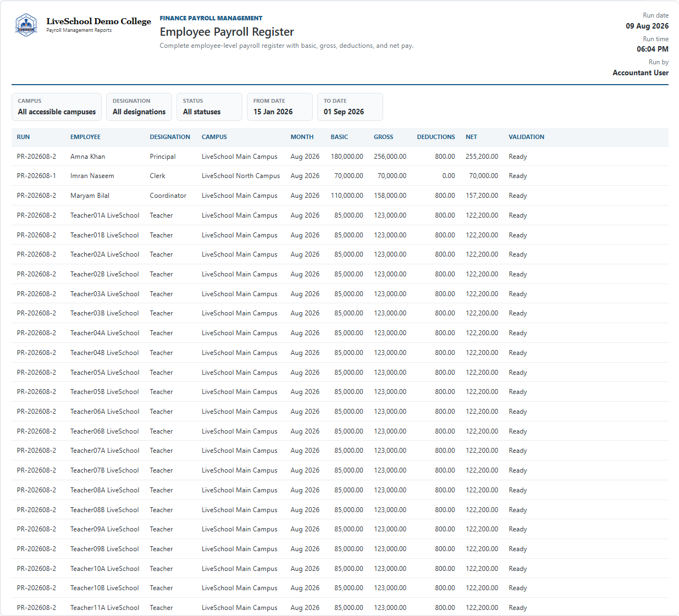Click the DEDUCTIONS column header
Viewport: 679px width, 616px height.
436,137
